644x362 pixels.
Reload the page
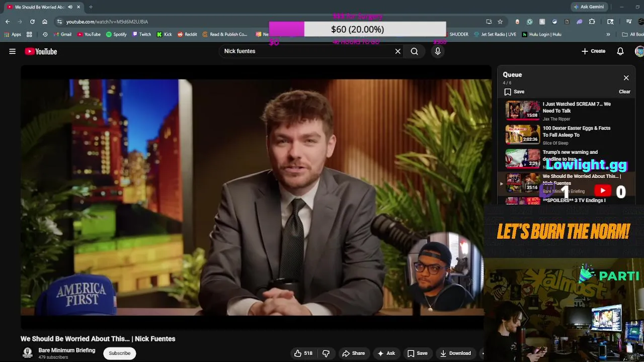pos(32,22)
